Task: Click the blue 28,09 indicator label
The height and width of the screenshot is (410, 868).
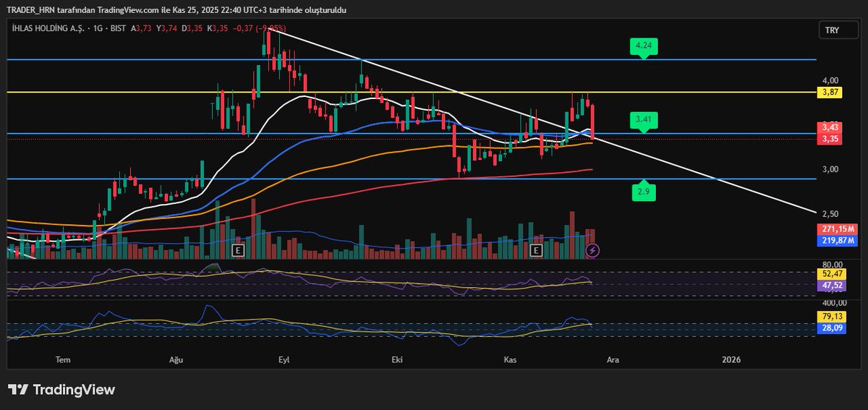Action: (830, 328)
